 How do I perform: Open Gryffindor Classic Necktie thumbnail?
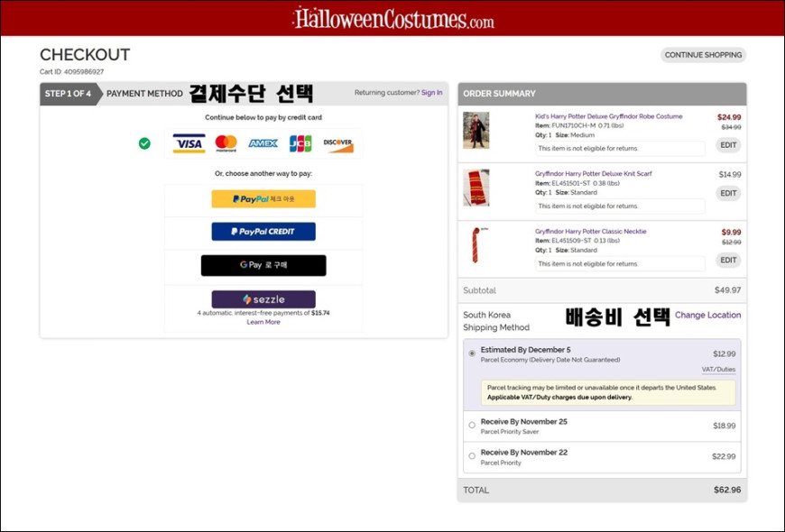pyautogui.click(x=476, y=245)
